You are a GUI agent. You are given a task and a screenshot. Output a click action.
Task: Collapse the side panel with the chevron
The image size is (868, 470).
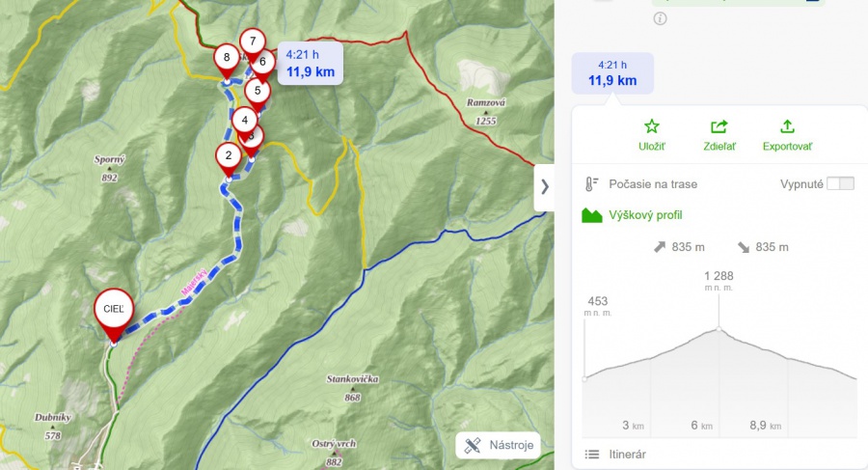[x=544, y=187]
